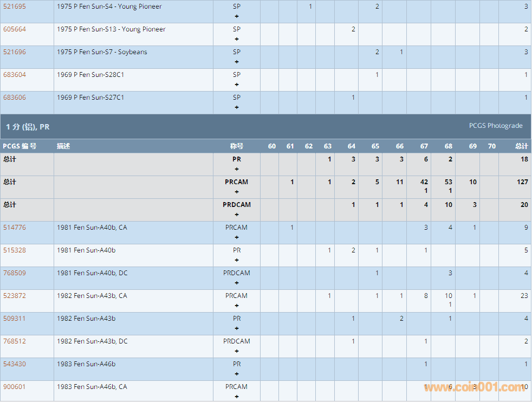Click plus icon for 1969 Sun-S28C1 row
The height and width of the screenshot is (402, 532).
pos(237,85)
